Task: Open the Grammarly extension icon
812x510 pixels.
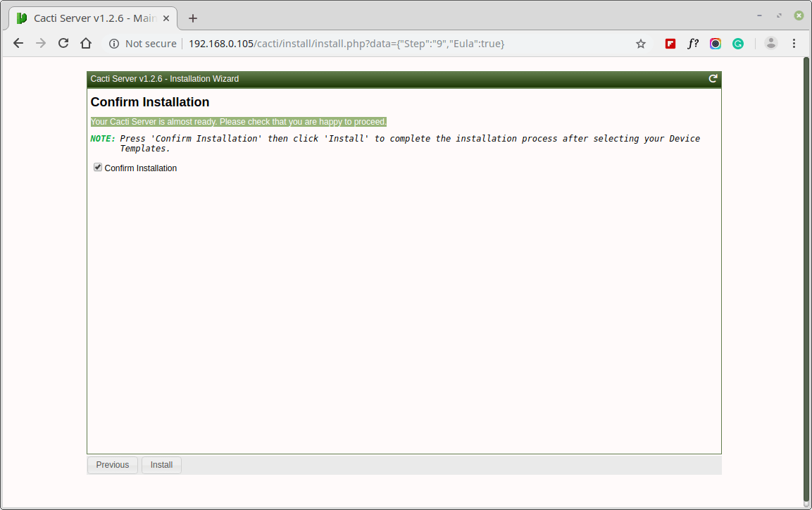Action: point(738,44)
